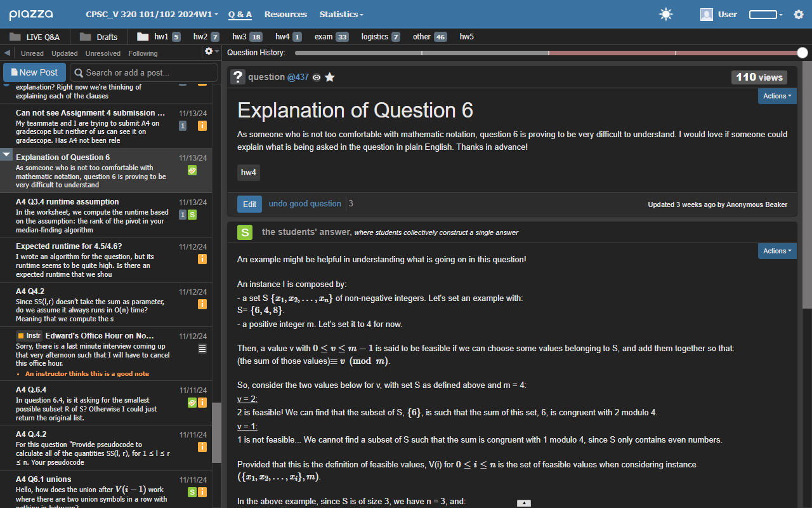Click the students' answer S icon

245,232
